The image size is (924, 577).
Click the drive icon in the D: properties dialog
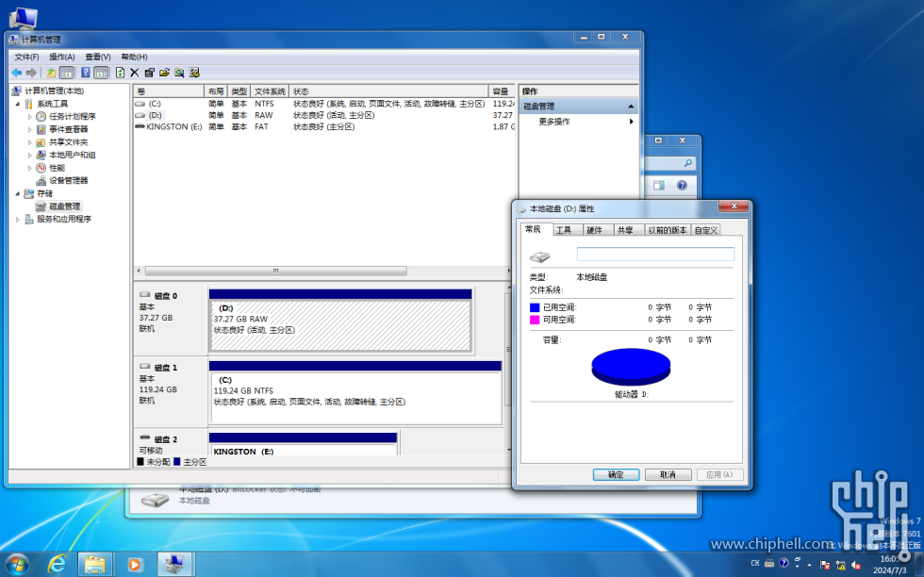click(x=539, y=257)
